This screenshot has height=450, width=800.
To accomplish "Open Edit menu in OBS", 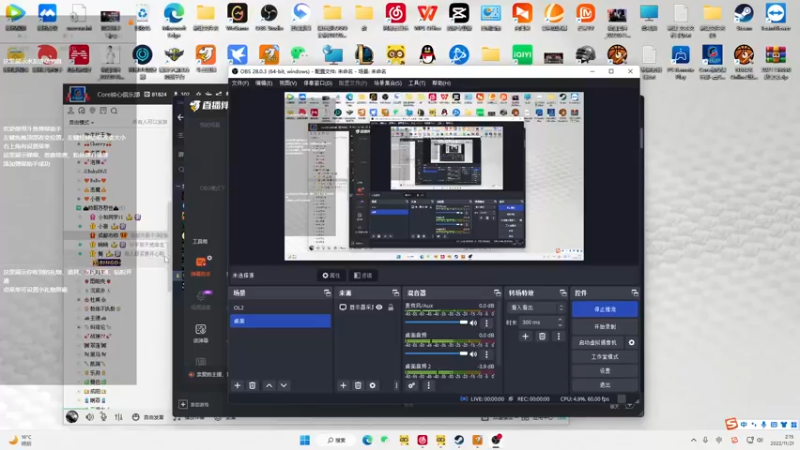I will 264,83.
